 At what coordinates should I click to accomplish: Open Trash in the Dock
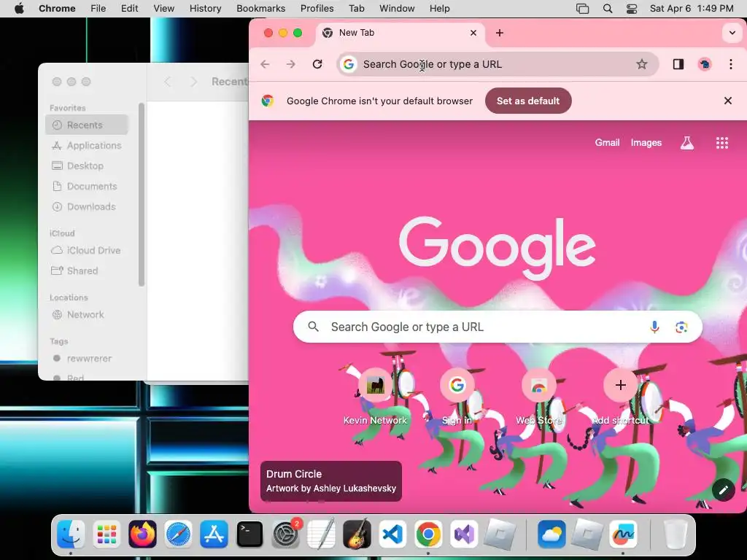coord(675,534)
